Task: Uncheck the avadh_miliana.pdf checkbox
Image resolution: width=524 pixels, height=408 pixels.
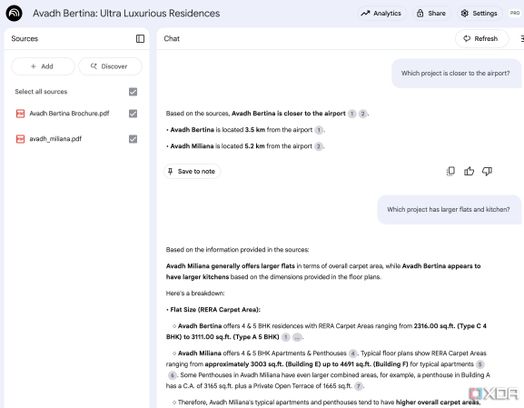Action: [133, 139]
